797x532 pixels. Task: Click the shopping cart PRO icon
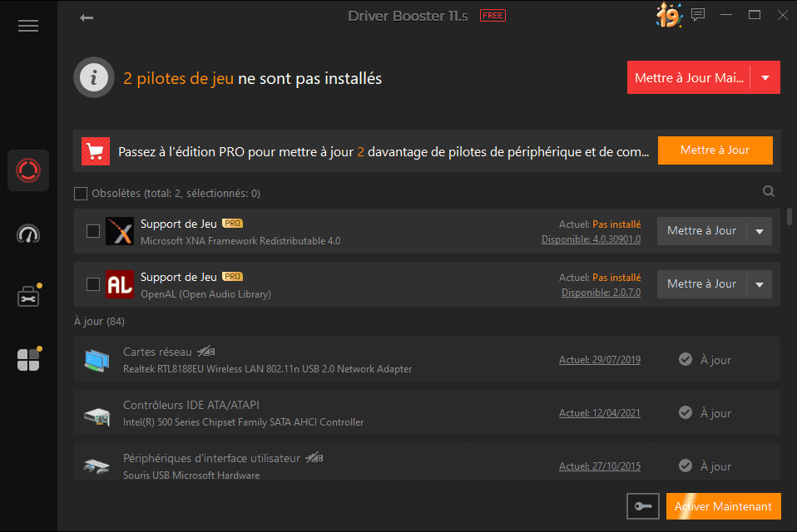click(x=96, y=151)
